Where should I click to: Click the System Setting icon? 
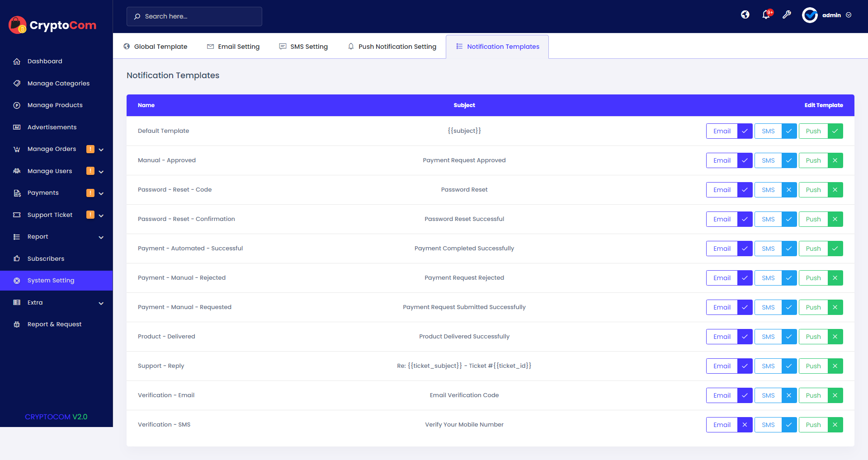pyautogui.click(x=17, y=281)
